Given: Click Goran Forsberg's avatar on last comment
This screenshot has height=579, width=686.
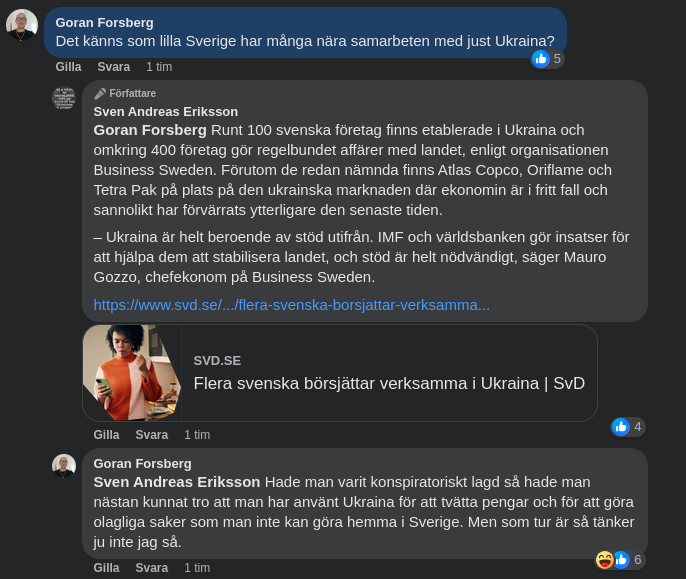Looking at the screenshot, I should coord(64,466).
